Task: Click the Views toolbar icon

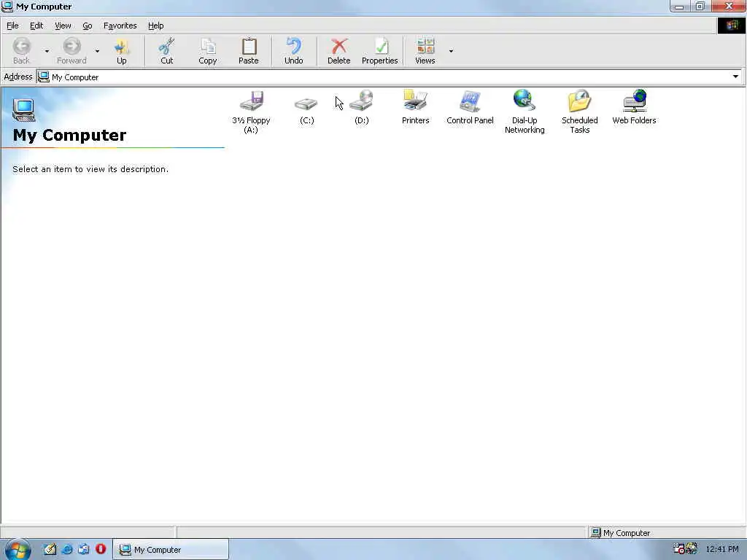Action: [425, 51]
